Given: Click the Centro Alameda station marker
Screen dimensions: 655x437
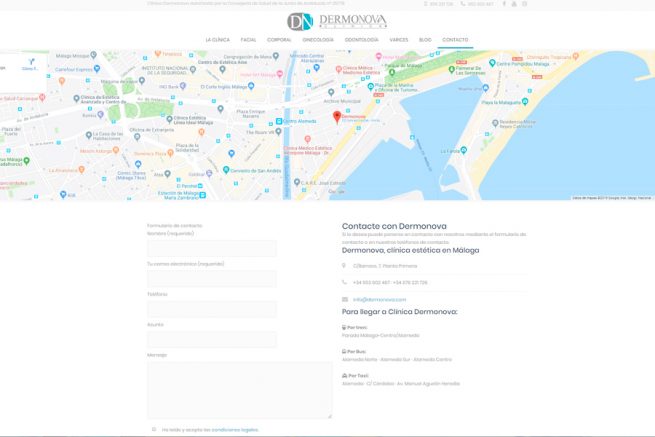Looking at the screenshot, I should [x=279, y=121].
